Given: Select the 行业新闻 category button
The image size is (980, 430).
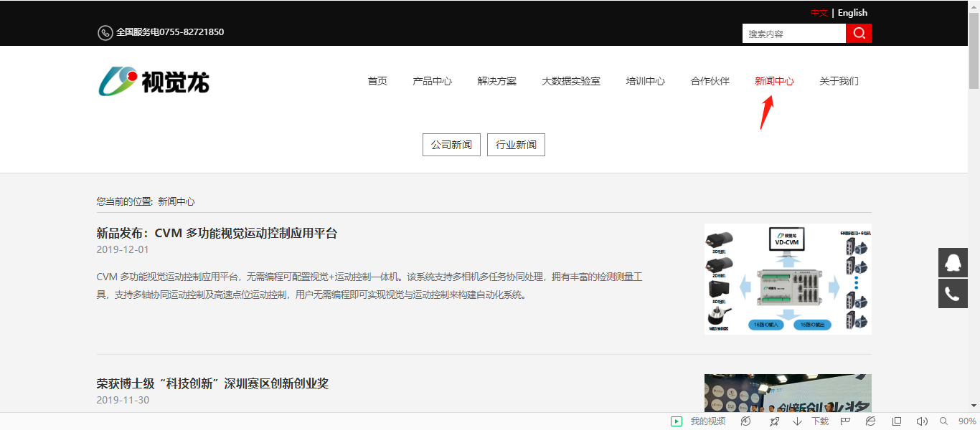Looking at the screenshot, I should tap(516, 145).
